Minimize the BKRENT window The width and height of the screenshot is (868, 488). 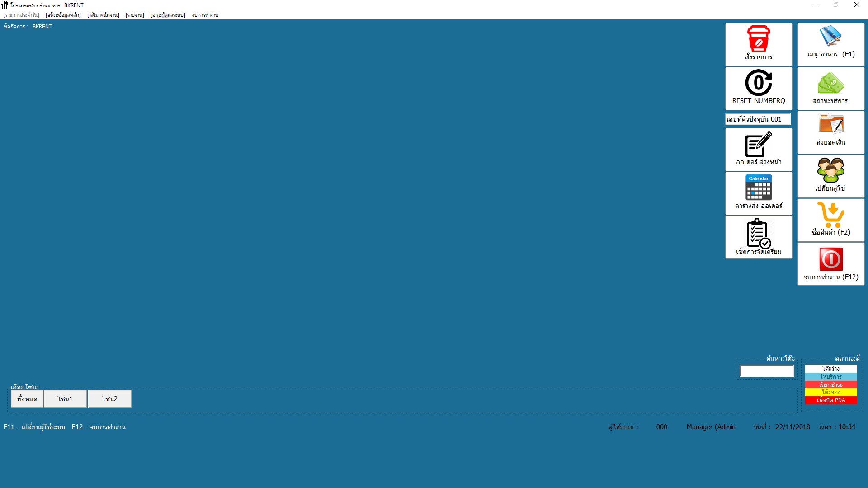[816, 5]
